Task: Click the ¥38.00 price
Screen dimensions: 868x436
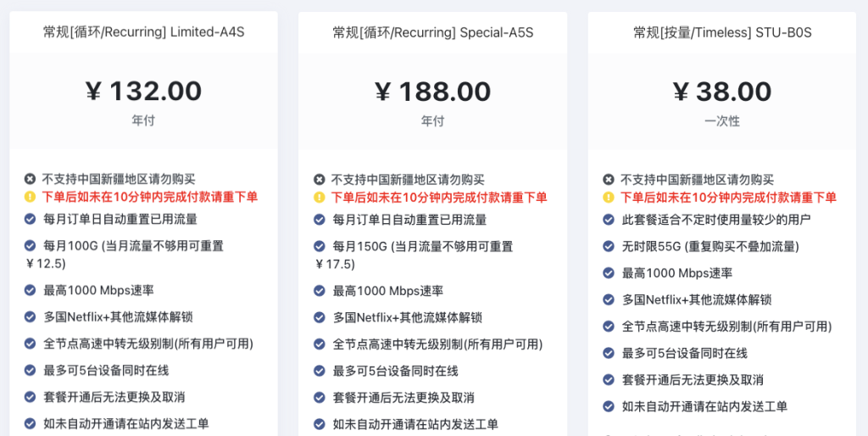Action: pyautogui.click(x=722, y=91)
